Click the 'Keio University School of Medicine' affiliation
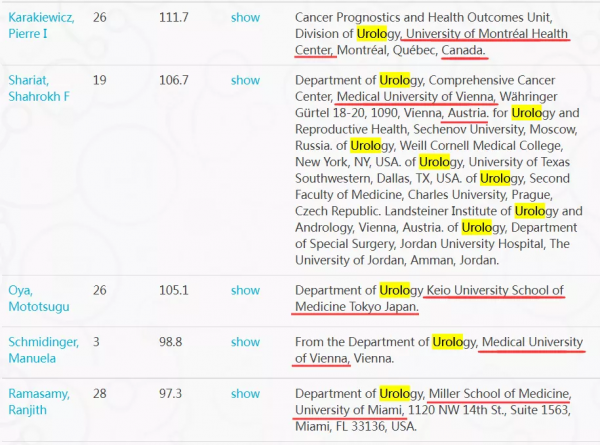 pos(495,290)
